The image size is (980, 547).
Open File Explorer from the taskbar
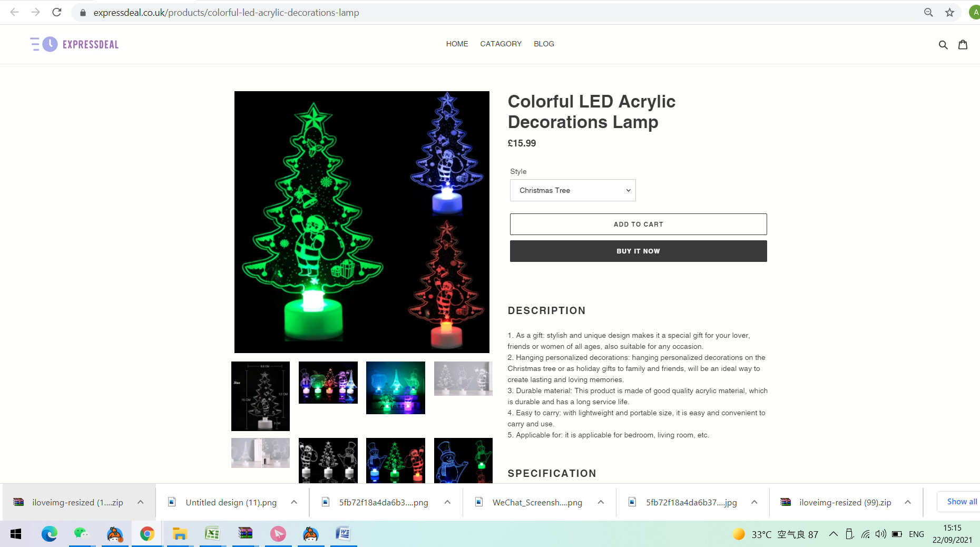[180, 534]
